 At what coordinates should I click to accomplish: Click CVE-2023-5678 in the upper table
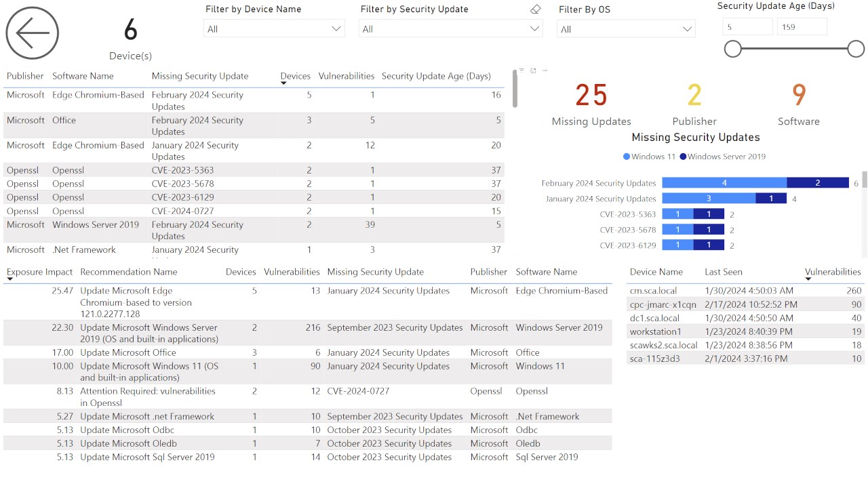[x=182, y=184]
